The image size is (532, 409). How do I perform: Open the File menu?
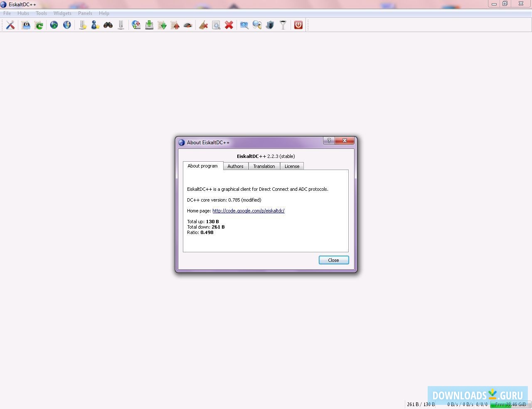coord(7,13)
